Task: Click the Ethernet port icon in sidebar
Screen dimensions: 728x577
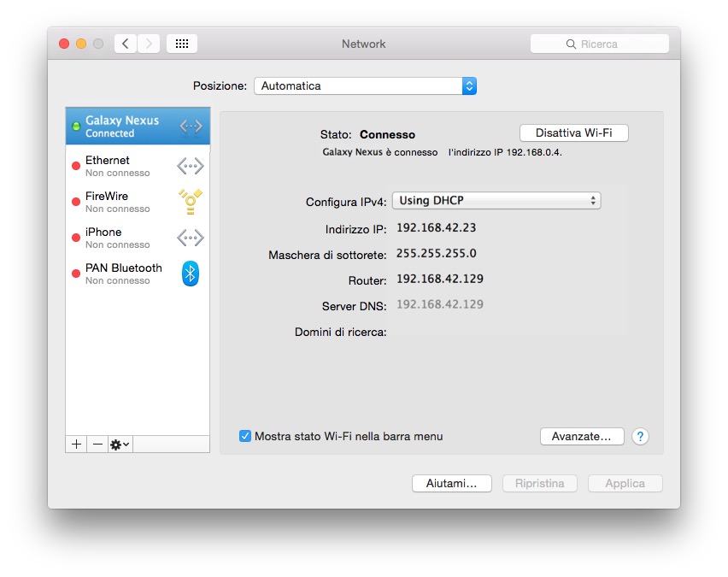Action: click(x=190, y=166)
